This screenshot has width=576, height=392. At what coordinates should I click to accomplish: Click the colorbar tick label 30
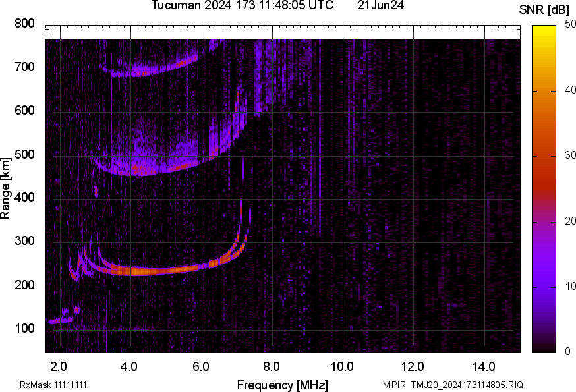pyautogui.click(x=565, y=155)
